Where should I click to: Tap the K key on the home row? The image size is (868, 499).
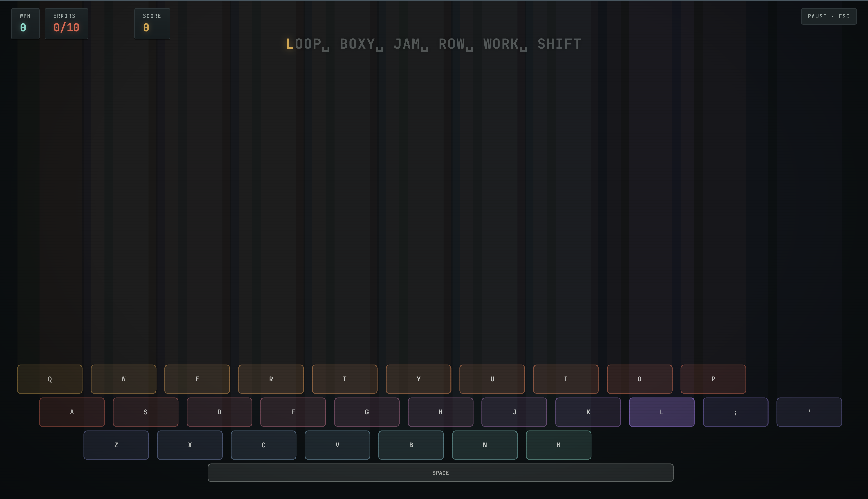(588, 412)
